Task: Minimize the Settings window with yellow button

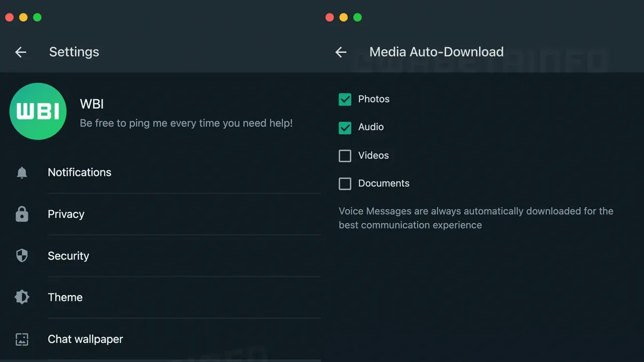Action: pos(23,17)
